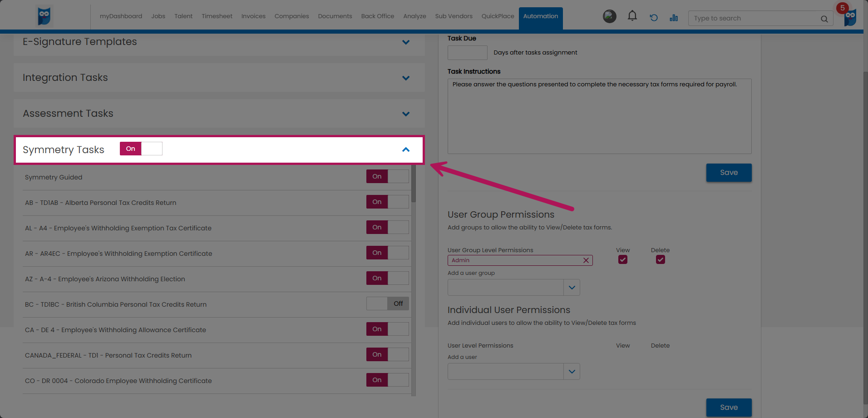Open the Add a user group dropdown
Screen dimensions: 868x418
point(572,288)
